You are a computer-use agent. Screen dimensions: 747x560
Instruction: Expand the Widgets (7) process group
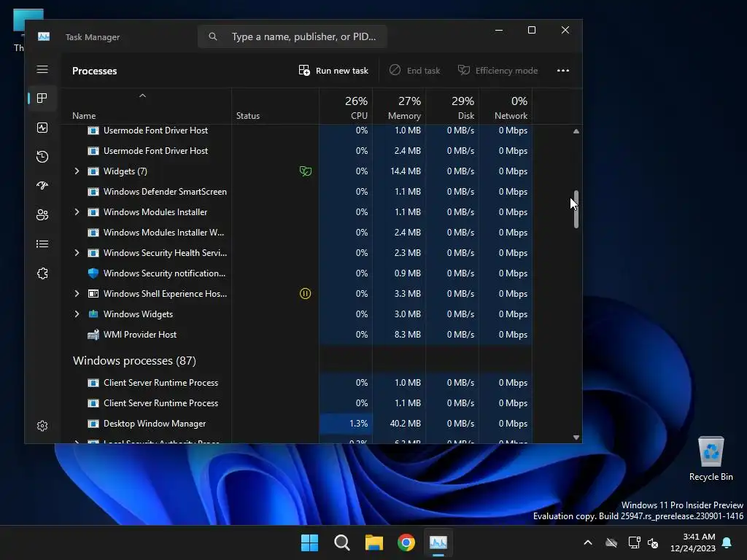77,171
